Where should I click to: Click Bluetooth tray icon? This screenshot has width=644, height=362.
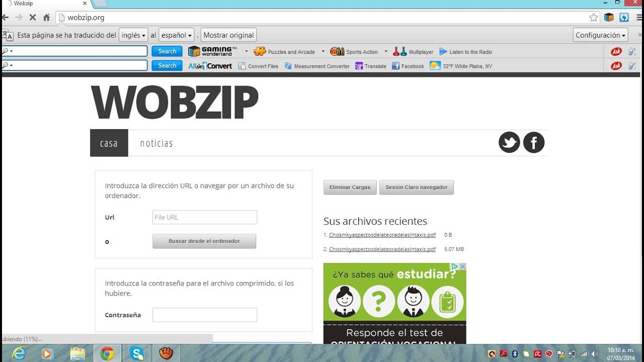515,354
